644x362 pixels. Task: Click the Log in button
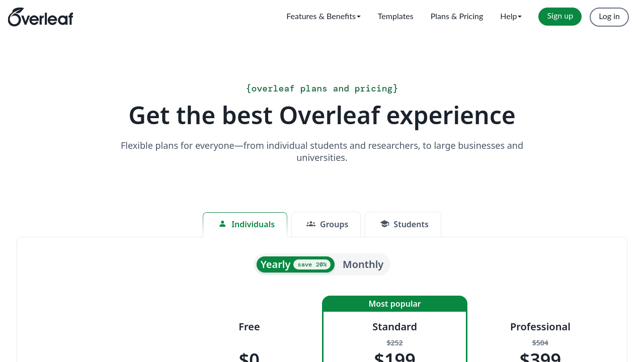(x=609, y=17)
